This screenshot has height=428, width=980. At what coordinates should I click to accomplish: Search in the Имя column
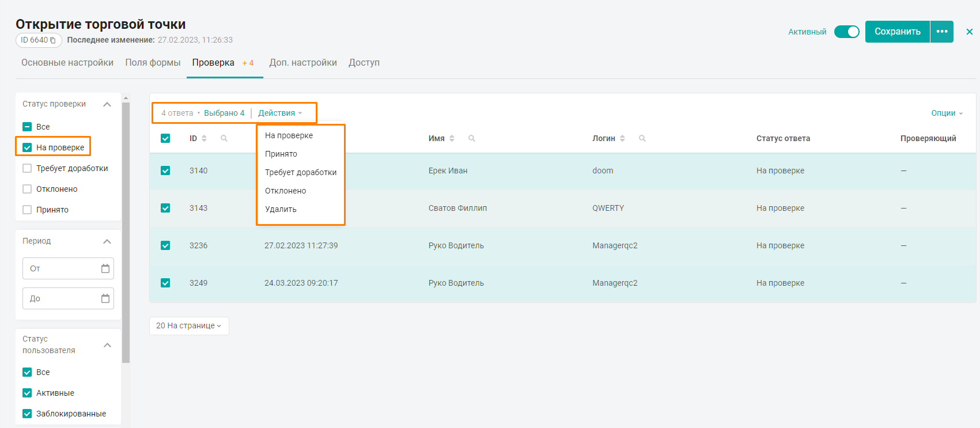[472, 138]
